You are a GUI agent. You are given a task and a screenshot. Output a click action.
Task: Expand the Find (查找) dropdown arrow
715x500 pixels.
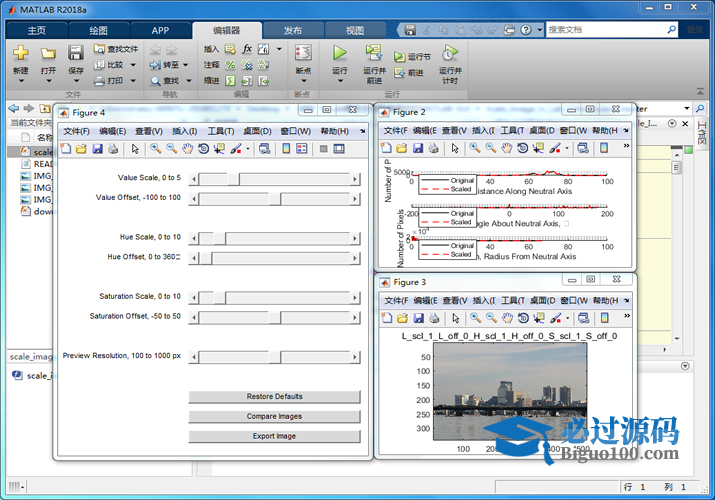tap(188, 81)
